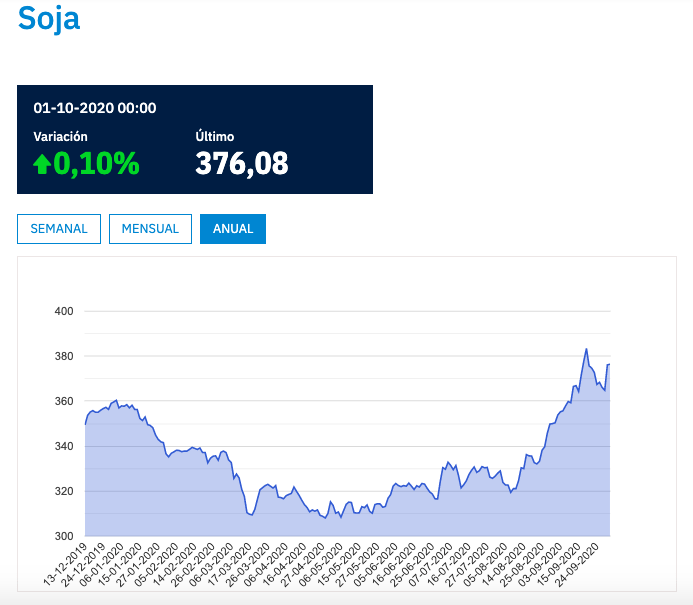Screen dimensions: 693x605
Task: Click the 360 y-axis value label
Action: tap(65, 401)
